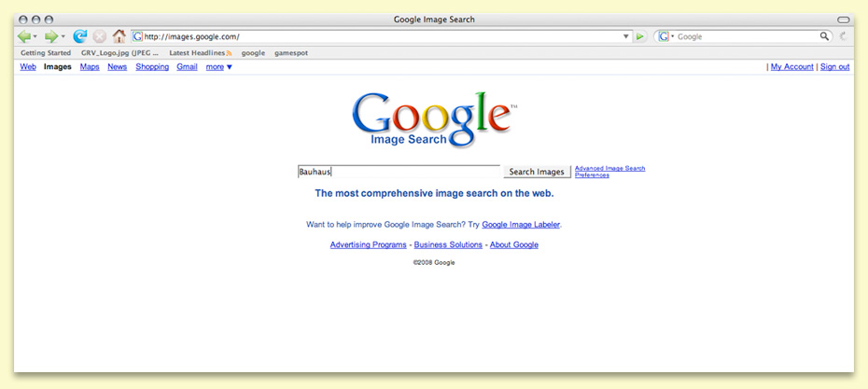Choose search engine via the G icon dropdown
Screen dimensions: 868x389
coord(665,36)
